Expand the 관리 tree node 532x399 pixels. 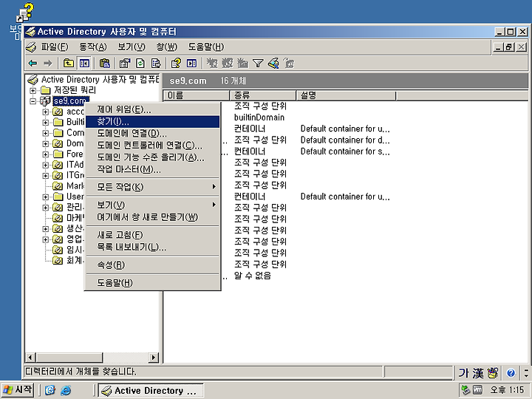pos(45,208)
